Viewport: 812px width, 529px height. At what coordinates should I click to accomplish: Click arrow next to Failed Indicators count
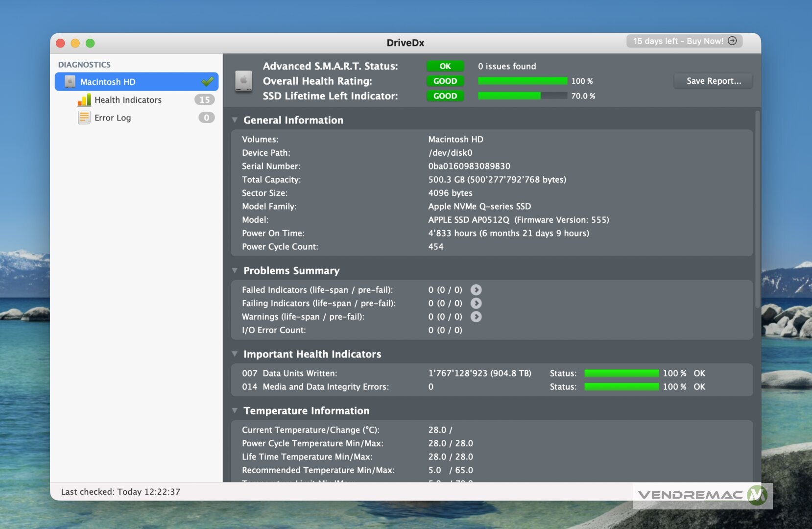(x=476, y=290)
